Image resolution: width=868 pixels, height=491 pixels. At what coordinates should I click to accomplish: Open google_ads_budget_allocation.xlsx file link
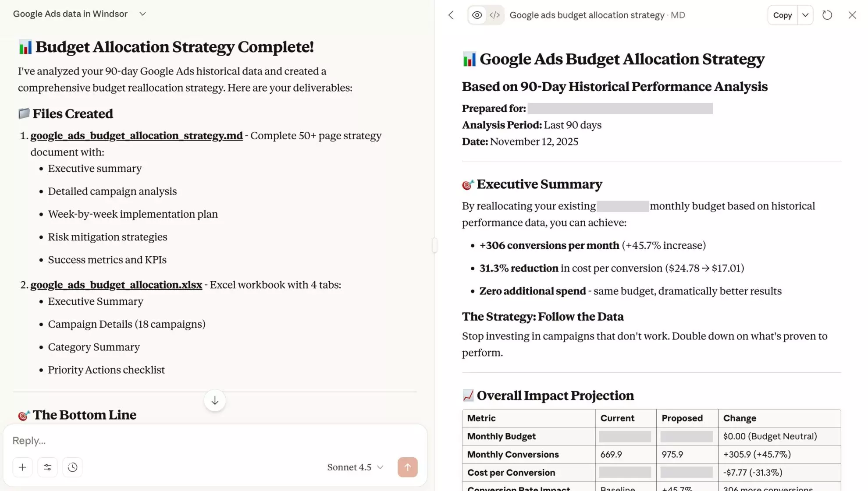(x=116, y=285)
